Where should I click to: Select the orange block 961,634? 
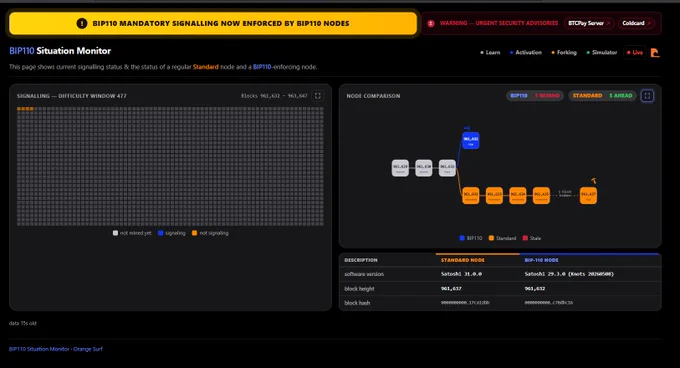coord(517,195)
